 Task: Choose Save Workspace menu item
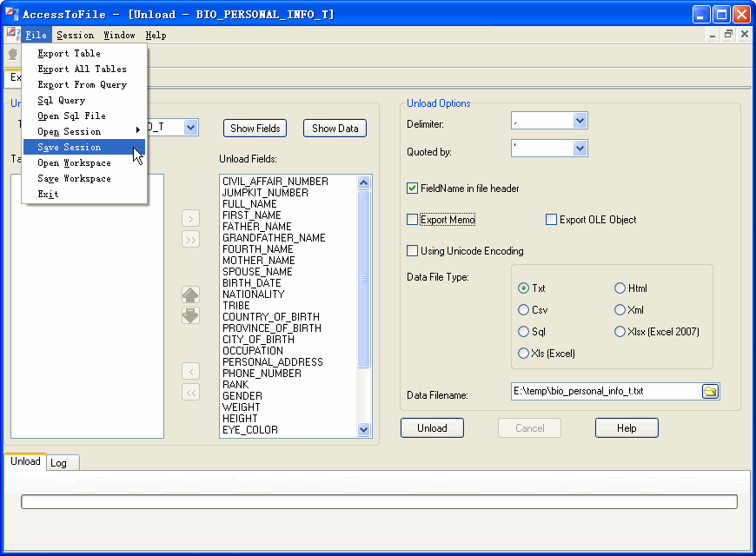(84, 178)
